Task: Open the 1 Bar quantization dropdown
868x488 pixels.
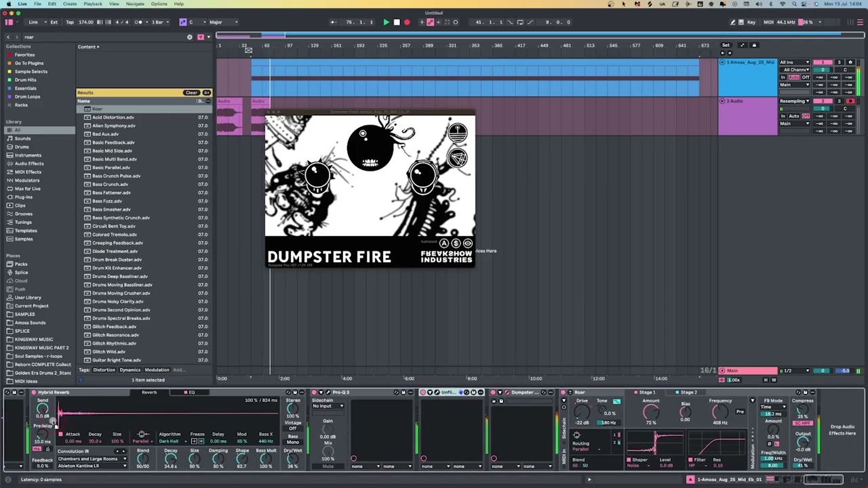Action: [x=159, y=22]
